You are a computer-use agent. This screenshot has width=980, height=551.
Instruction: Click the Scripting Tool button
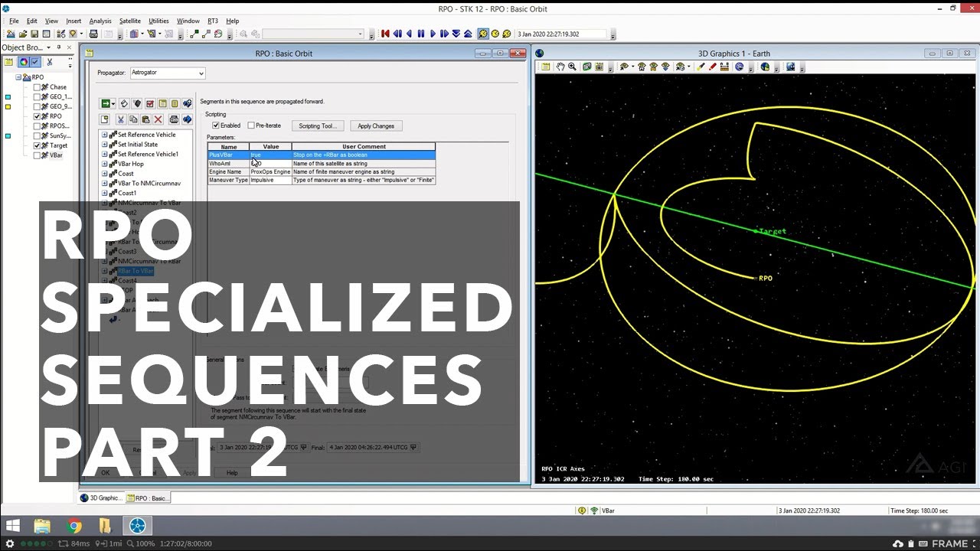[317, 126]
